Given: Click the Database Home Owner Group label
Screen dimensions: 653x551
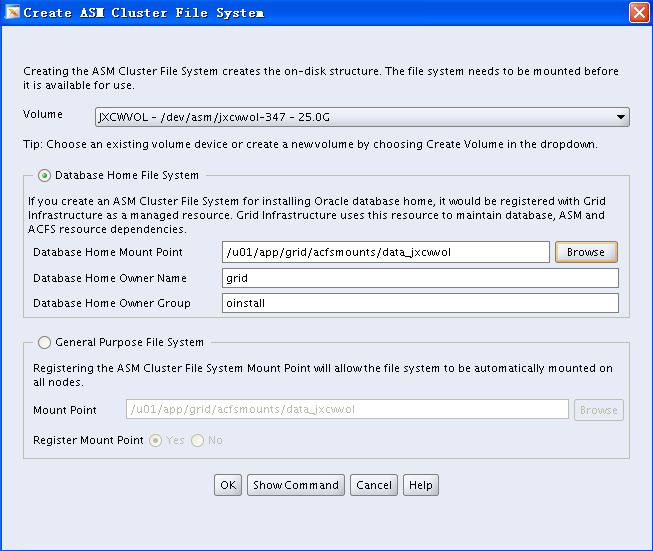Looking at the screenshot, I should 112,303.
